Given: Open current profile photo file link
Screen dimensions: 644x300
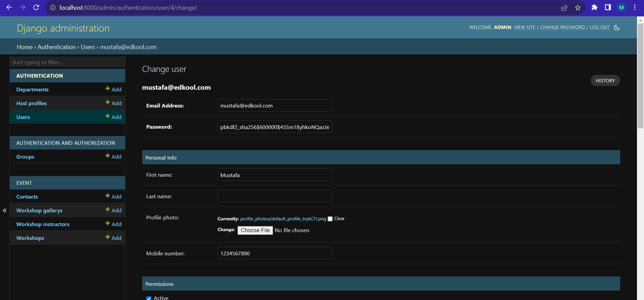Looking at the screenshot, I should pos(283,219).
